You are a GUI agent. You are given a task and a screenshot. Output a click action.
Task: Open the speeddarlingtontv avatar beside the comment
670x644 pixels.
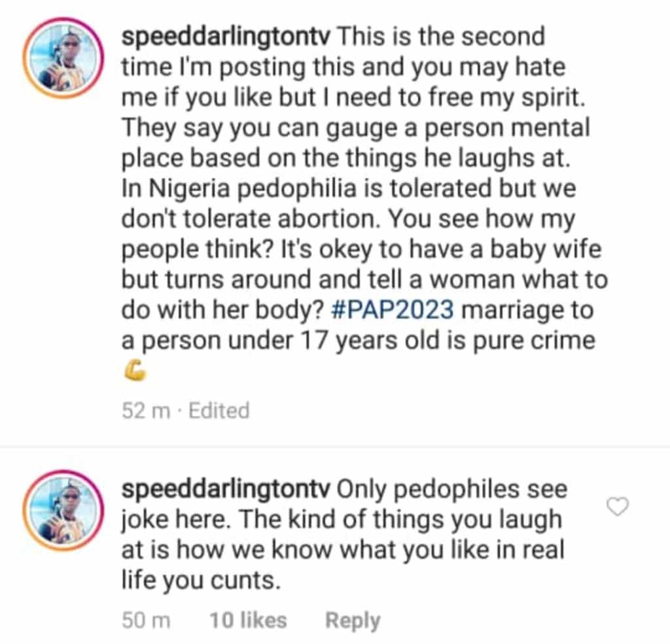[63, 511]
